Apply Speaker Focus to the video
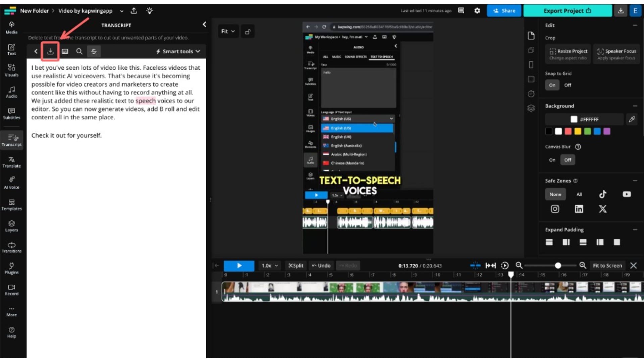This screenshot has height=362, width=644. tap(616, 54)
